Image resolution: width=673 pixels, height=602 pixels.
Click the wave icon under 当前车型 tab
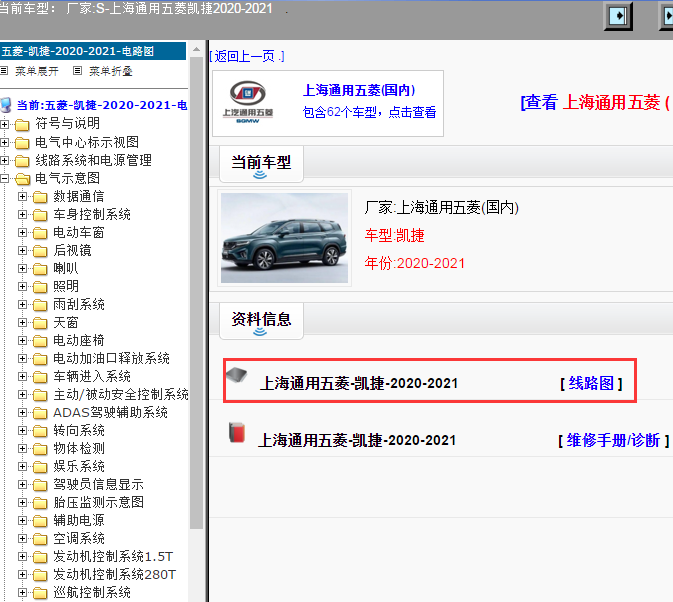click(260, 175)
